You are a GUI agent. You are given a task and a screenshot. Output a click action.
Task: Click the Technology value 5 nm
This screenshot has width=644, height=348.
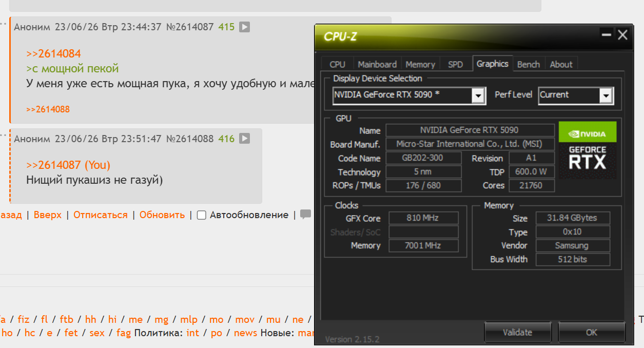[x=423, y=172]
